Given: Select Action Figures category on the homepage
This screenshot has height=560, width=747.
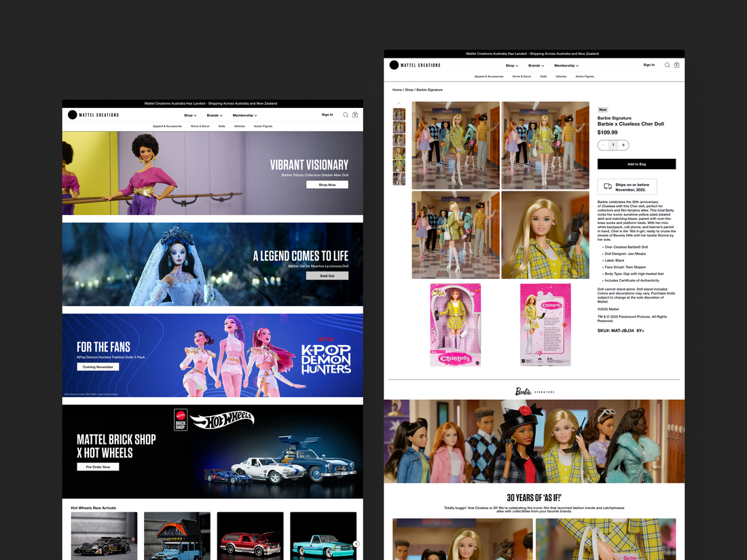Looking at the screenshot, I should [x=263, y=126].
